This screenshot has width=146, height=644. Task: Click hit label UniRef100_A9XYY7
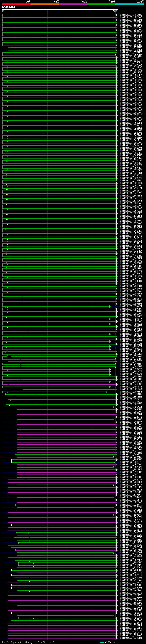tap(131, 319)
